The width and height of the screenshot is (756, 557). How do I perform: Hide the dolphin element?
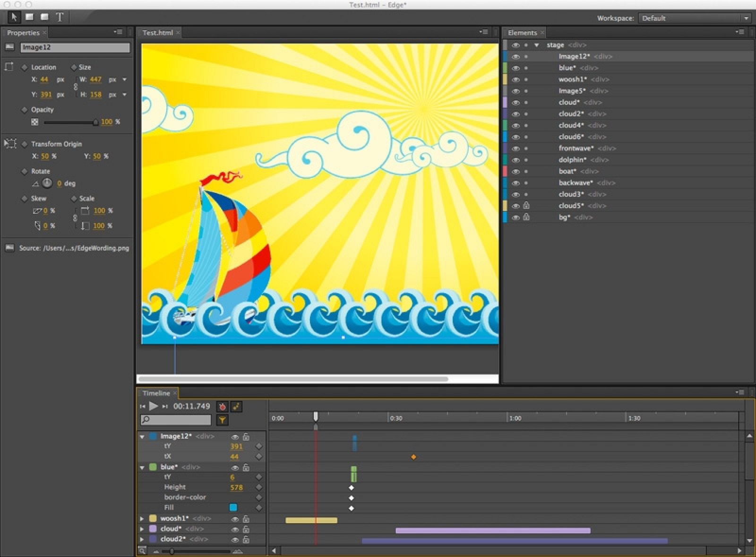point(516,159)
